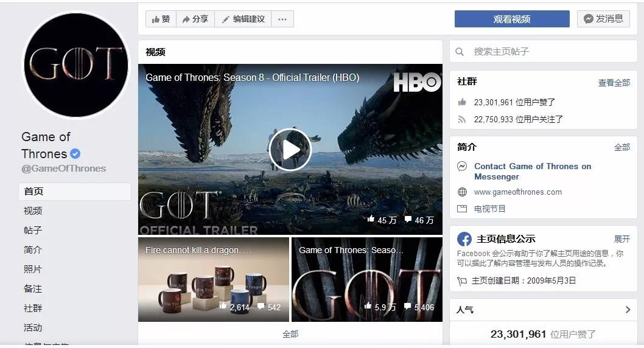Viewport: 644px width, 348px height.
Task: Click the Facebook logo in 主页信息公示
Action: (x=464, y=239)
